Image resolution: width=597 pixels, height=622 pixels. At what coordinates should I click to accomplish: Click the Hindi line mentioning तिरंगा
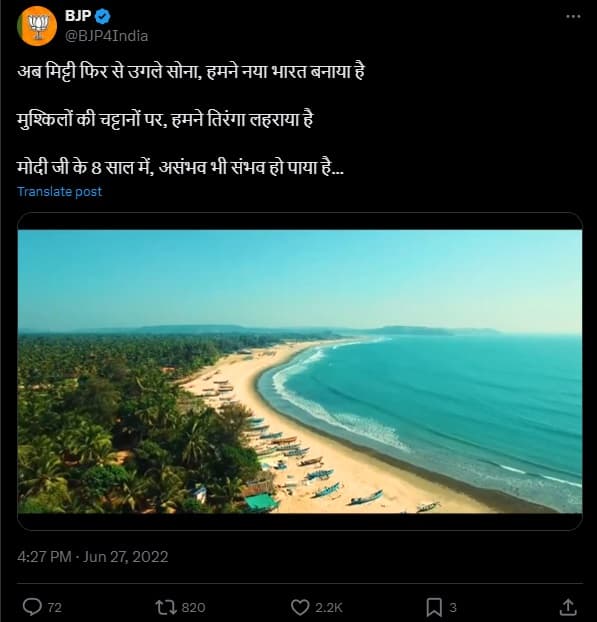[165, 120]
